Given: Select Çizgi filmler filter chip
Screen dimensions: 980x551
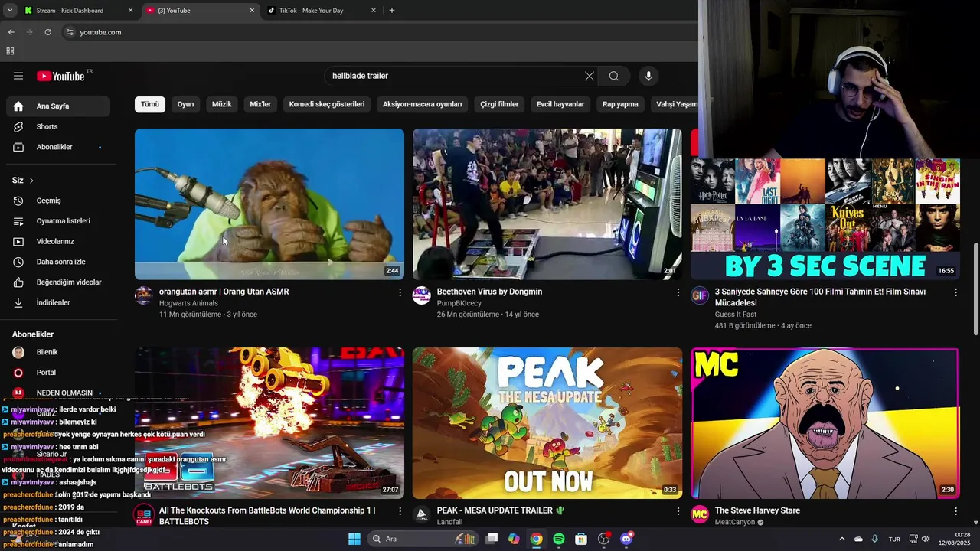Looking at the screenshot, I should (500, 104).
